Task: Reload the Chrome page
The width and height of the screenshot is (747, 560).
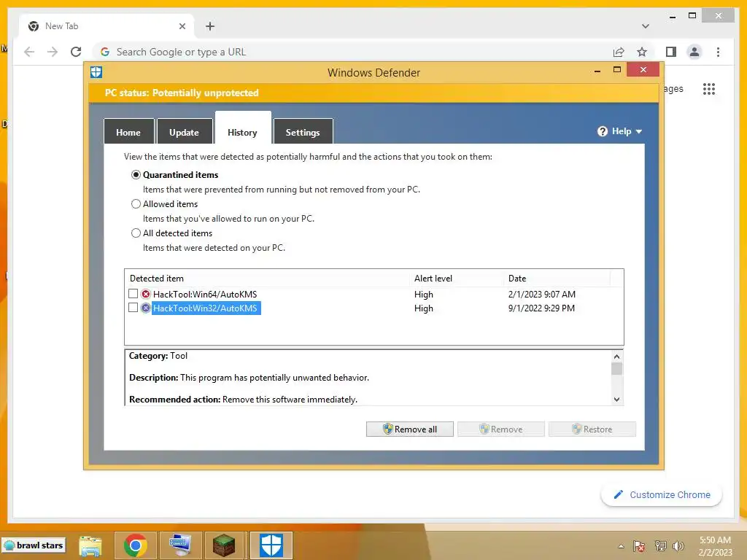Action: [76, 52]
